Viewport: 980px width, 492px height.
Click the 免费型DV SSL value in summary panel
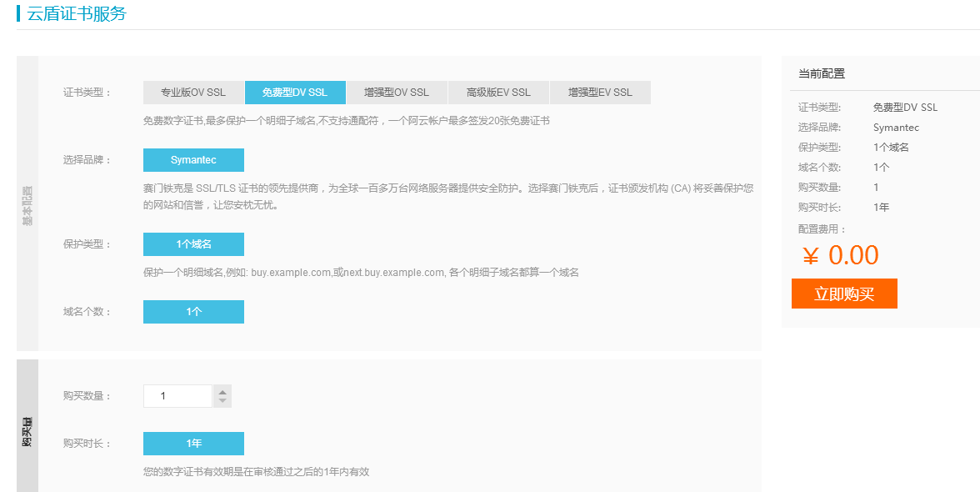[x=906, y=108]
